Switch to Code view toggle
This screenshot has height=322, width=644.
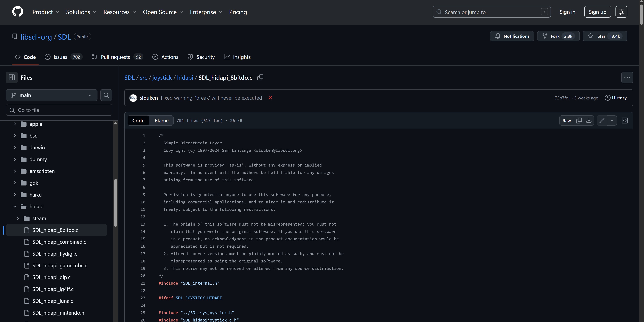click(138, 121)
